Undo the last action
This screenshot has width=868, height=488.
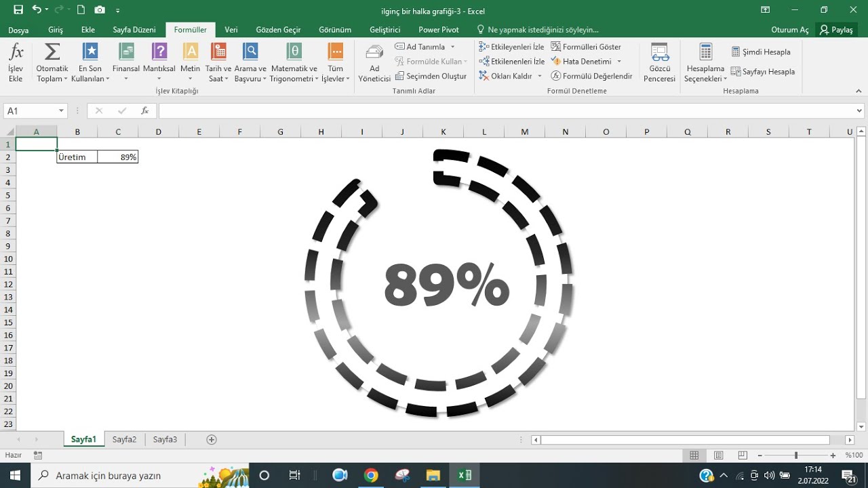36,10
